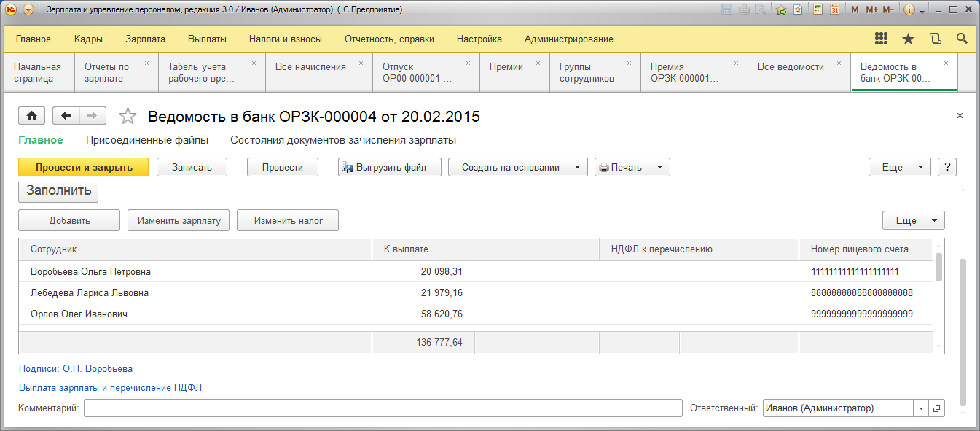Open the favorites black star icon

pyautogui.click(x=908, y=39)
